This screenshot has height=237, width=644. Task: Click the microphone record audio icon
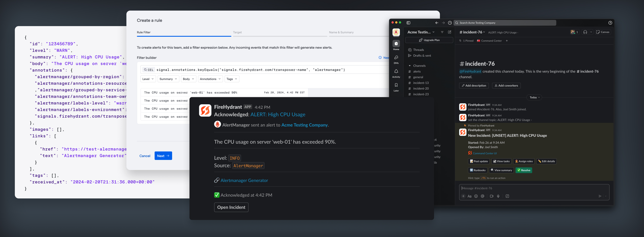click(498, 196)
